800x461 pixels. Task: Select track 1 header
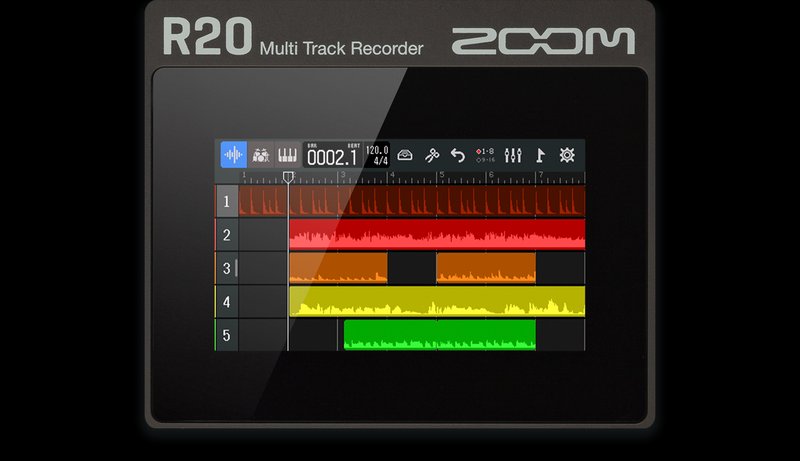(x=227, y=201)
